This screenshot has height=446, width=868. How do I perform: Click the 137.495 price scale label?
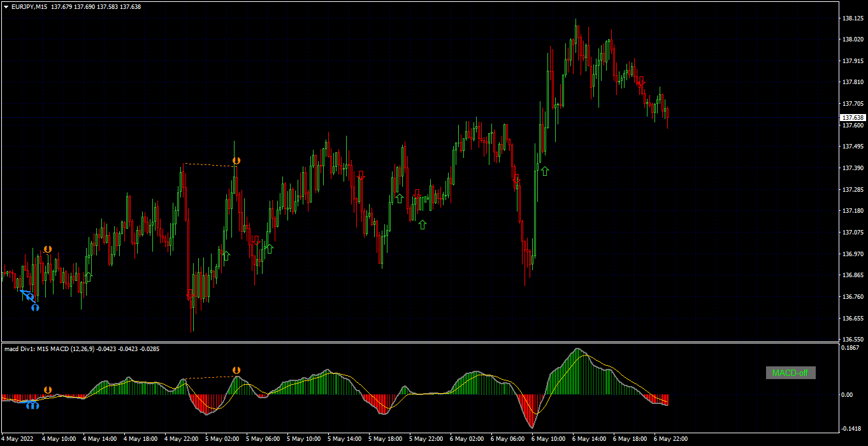[852, 147]
